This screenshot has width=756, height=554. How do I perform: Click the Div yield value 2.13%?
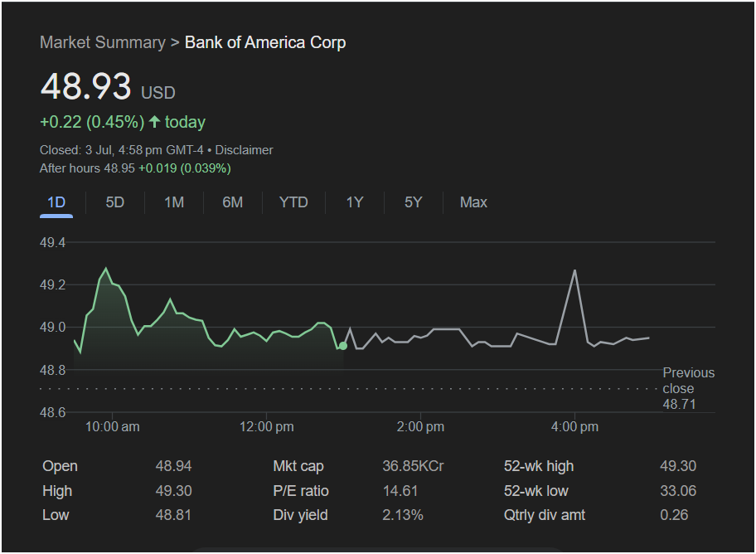(x=403, y=515)
